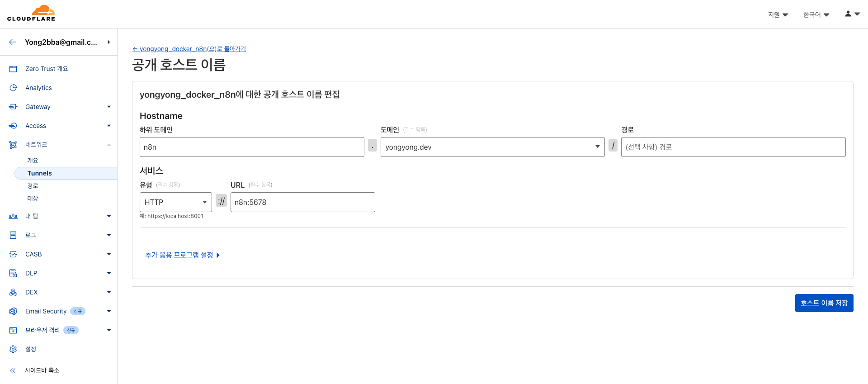The image size is (868, 384).
Task: Click the Cloudflare logo
Action: tap(31, 13)
